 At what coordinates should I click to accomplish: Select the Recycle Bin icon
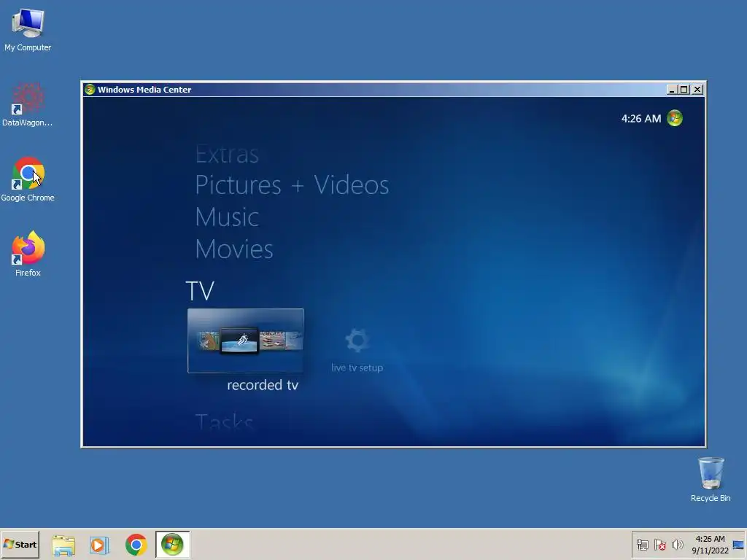coord(711,479)
